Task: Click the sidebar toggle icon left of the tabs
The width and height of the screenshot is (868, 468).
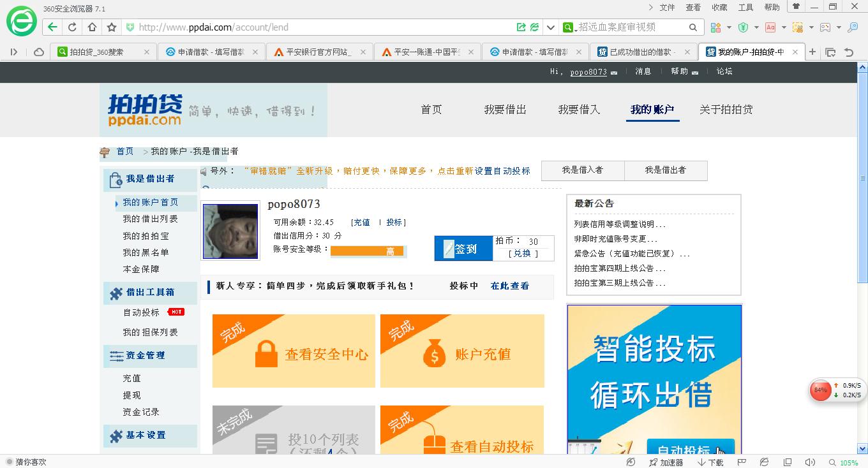Action: coord(13,52)
